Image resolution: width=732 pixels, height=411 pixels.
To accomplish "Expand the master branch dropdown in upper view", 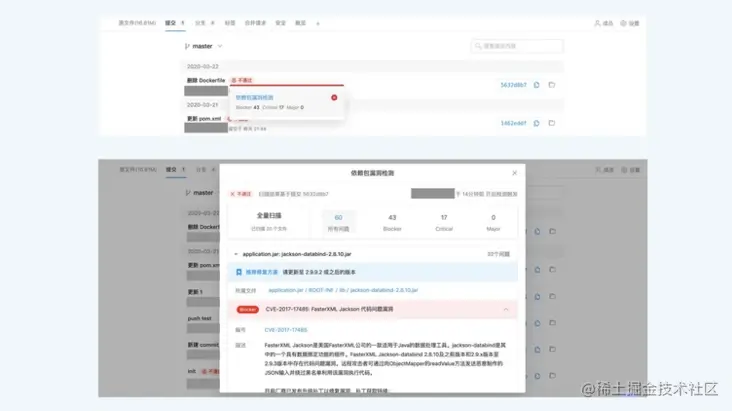I will coord(220,46).
